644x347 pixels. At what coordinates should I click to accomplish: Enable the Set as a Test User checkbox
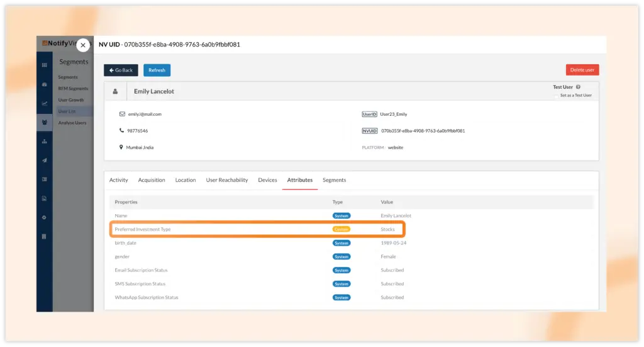point(556,96)
